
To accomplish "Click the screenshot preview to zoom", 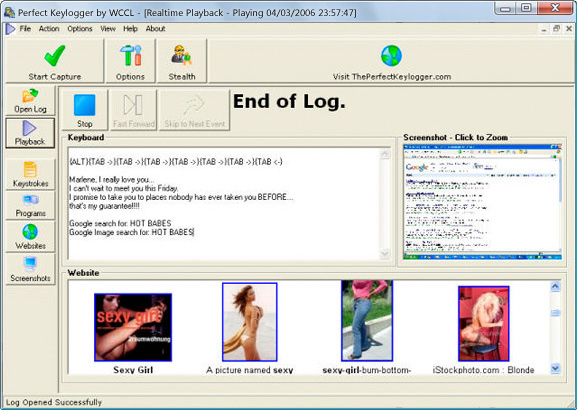I will click(x=482, y=202).
